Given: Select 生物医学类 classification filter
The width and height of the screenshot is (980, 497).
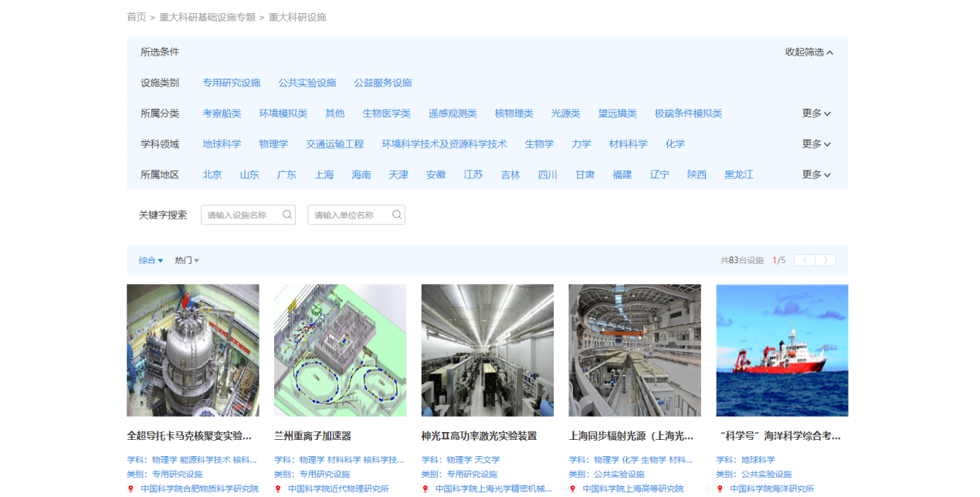Looking at the screenshot, I should tap(387, 113).
